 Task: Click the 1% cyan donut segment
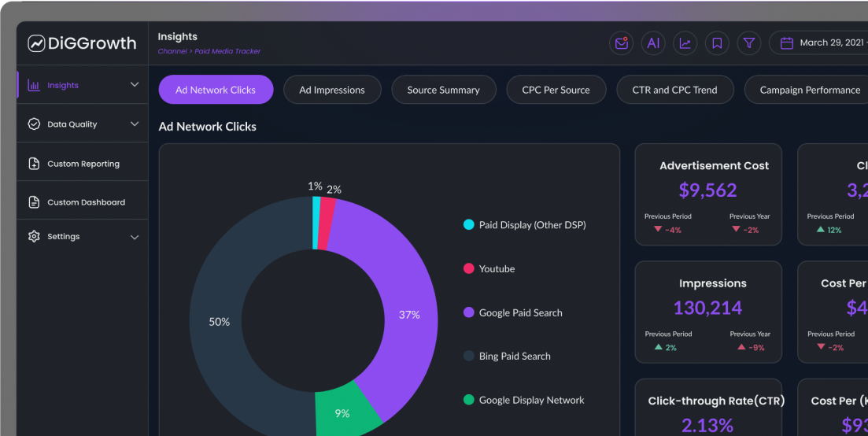[x=316, y=223]
